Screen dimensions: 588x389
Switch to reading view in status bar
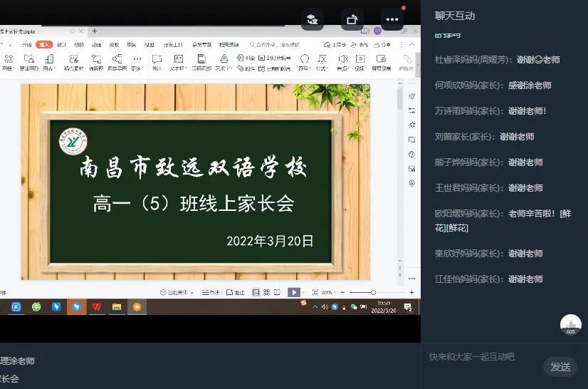tap(276, 292)
